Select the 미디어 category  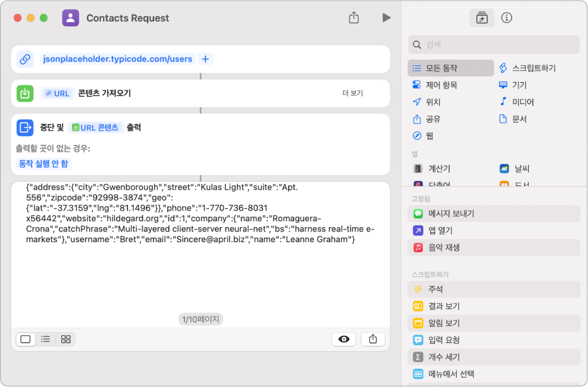pos(517,102)
